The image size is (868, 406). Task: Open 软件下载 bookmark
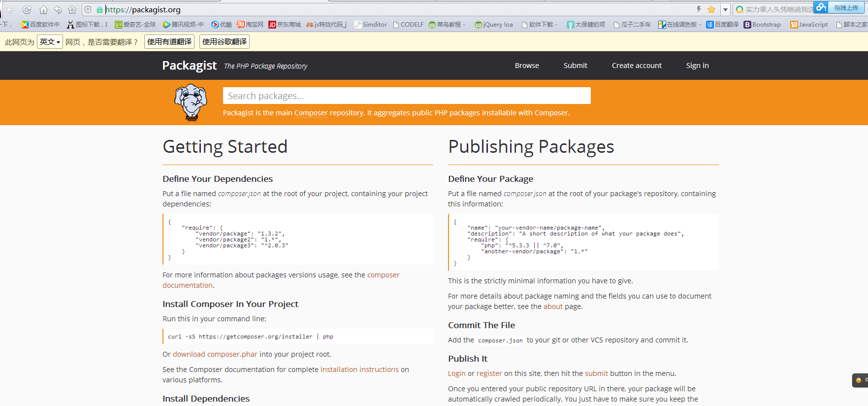pyautogui.click(x=540, y=24)
